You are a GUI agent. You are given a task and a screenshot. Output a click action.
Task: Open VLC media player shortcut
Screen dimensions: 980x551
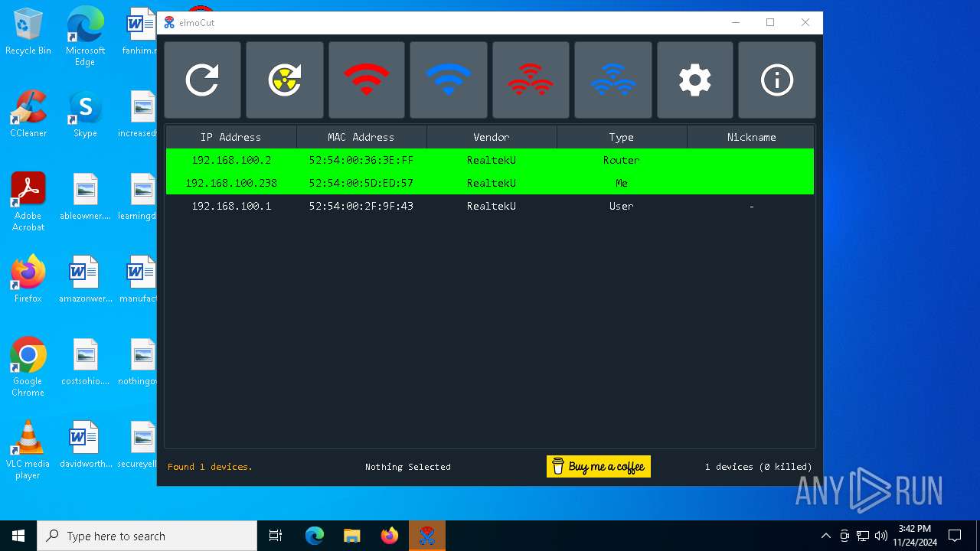(x=28, y=449)
